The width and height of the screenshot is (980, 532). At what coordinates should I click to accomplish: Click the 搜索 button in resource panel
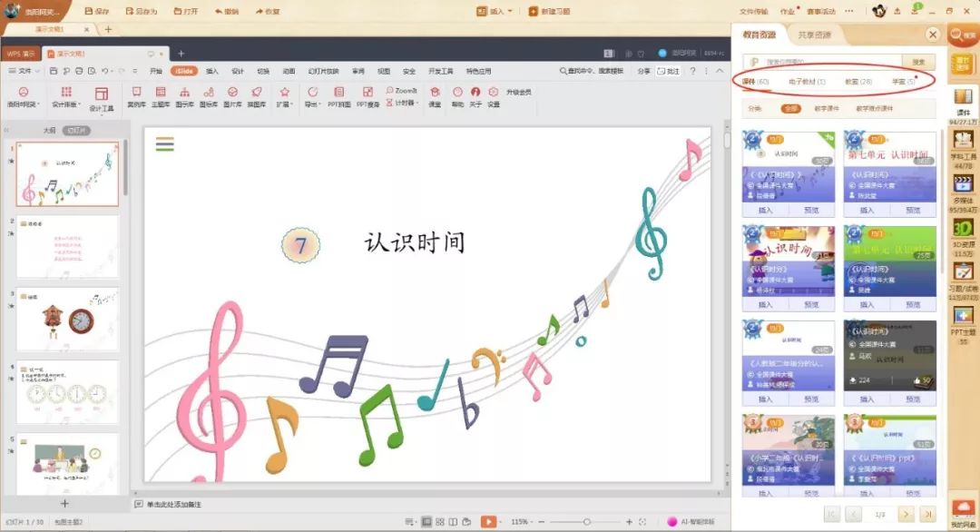click(918, 62)
